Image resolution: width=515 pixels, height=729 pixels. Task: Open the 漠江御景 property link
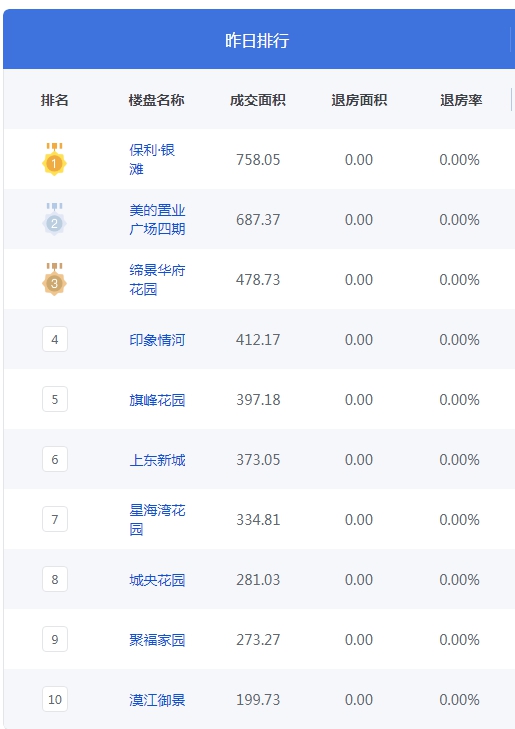[x=157, y=700]
